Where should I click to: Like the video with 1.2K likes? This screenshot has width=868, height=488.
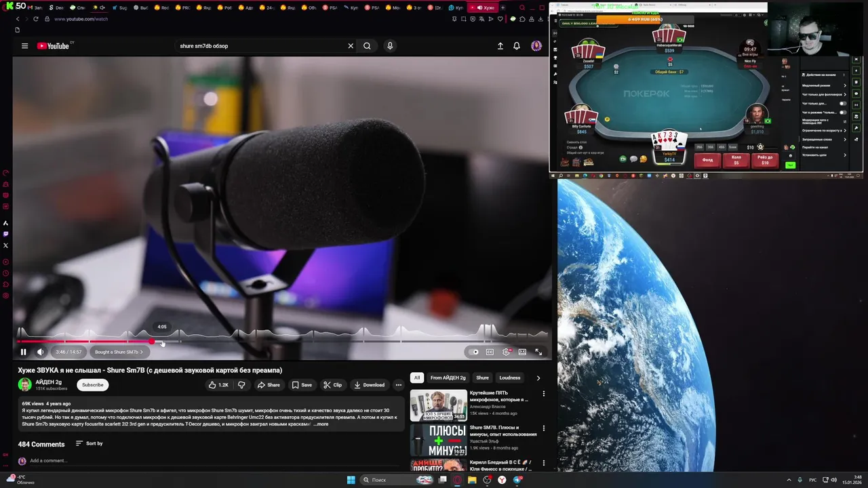[218, 385]
